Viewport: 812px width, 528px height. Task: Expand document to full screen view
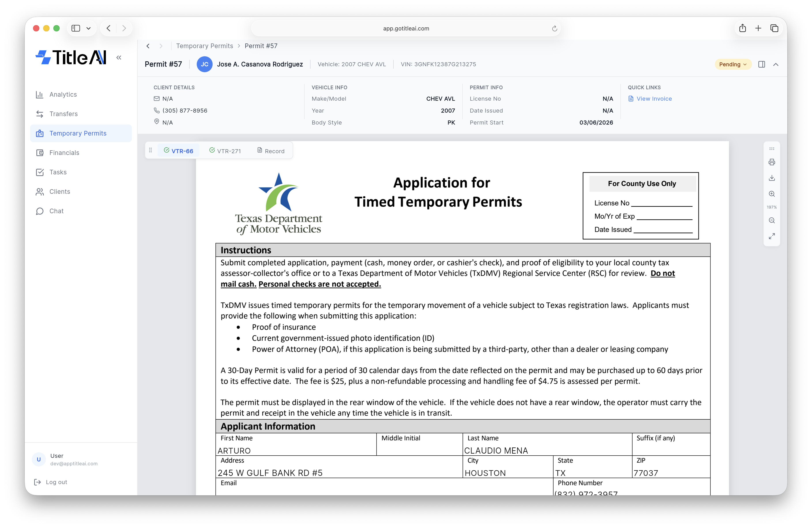pyautogui.click(x=772, y=236)
